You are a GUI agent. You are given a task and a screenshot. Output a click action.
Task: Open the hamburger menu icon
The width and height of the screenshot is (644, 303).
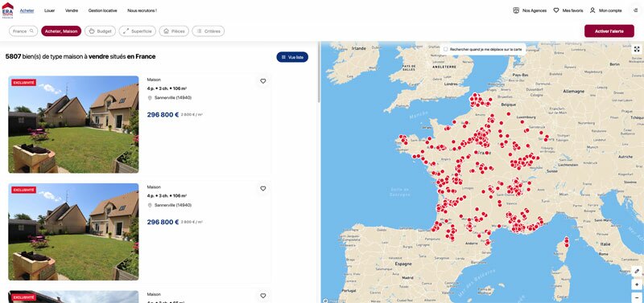[635, 10]
